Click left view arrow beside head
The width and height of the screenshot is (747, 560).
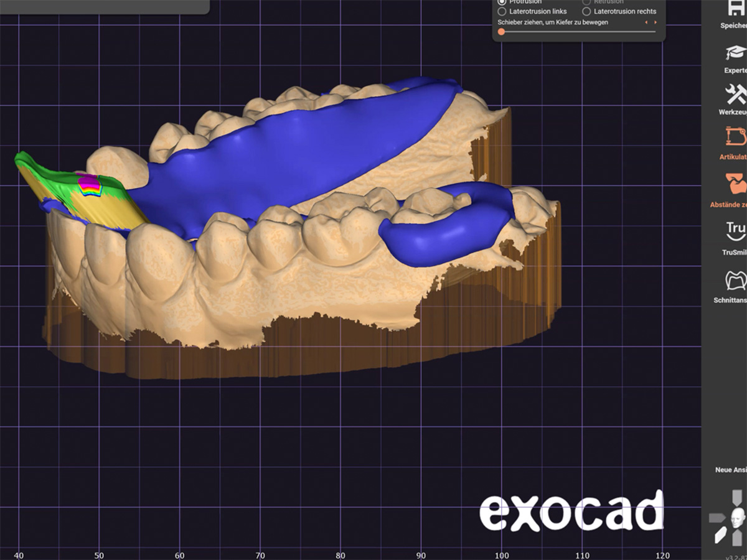716,517
